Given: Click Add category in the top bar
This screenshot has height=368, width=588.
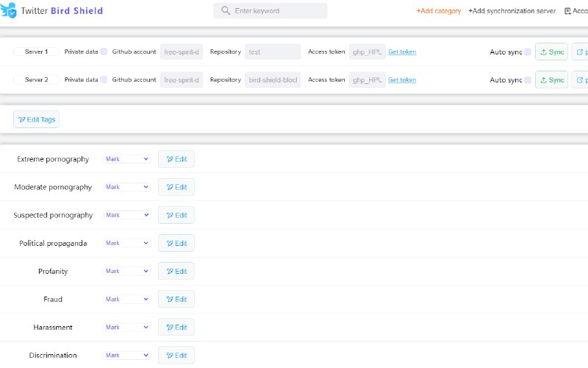Looking at the screenshot, I should [x=439, y=11].
